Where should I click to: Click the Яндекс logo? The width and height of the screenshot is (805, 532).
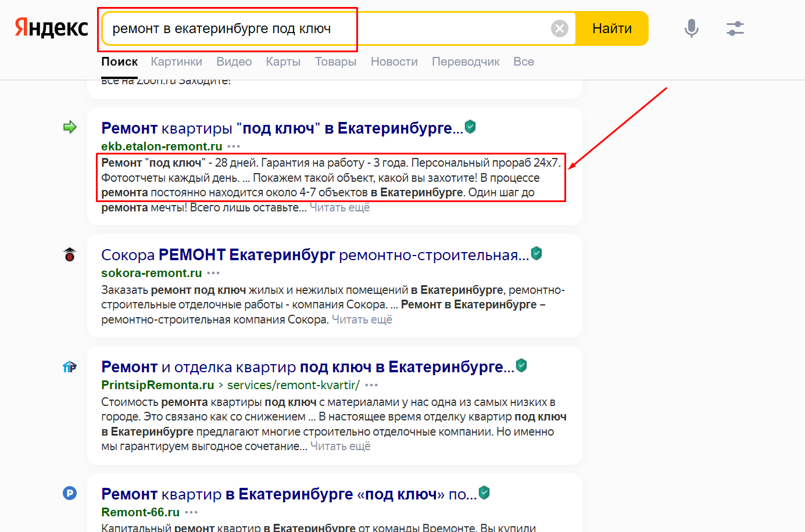pos(51,28)
